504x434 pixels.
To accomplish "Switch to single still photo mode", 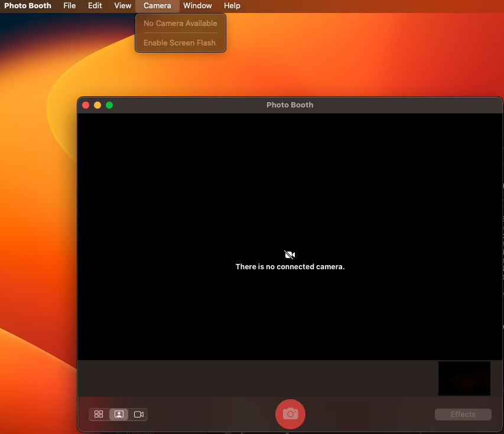I will (x=119, y=414).
